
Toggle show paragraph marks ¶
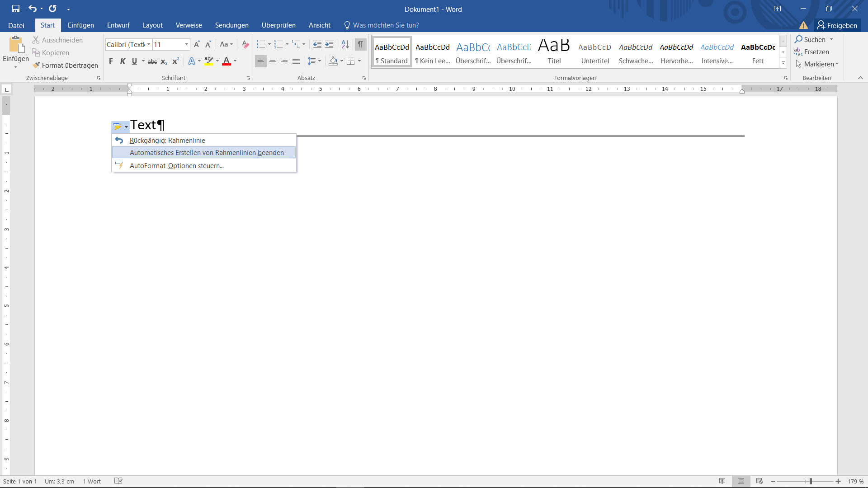click(360, 44)
